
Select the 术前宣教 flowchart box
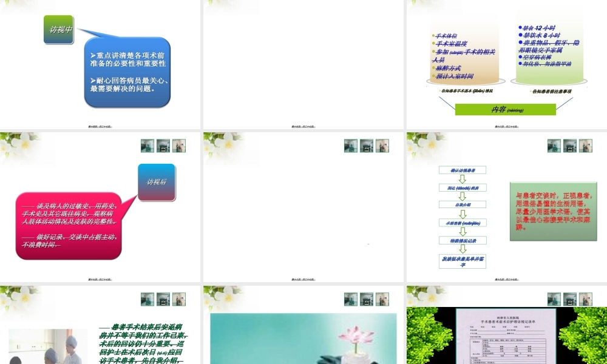[464, 222]
